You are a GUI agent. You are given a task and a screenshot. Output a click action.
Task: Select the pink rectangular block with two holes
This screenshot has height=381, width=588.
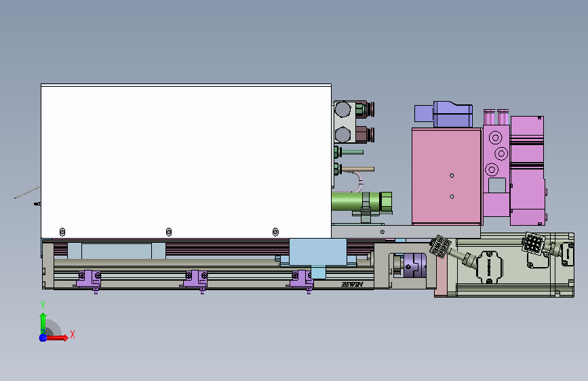pos(447,176)
